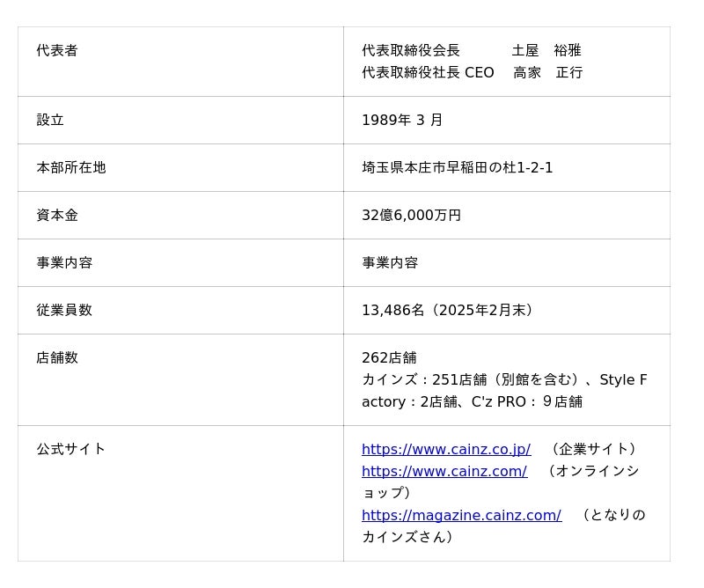The height and width of the screenshot is (588, 704).
Task: Click the 設立 row label
Action: [x=50, y=120]
